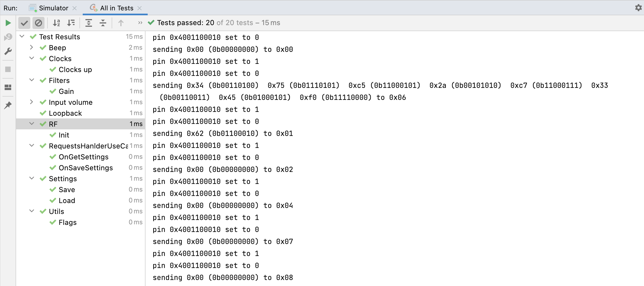Screen dimensions: 644x286
Task: Collapse all test tree nodes
Action: coord(103,23)
